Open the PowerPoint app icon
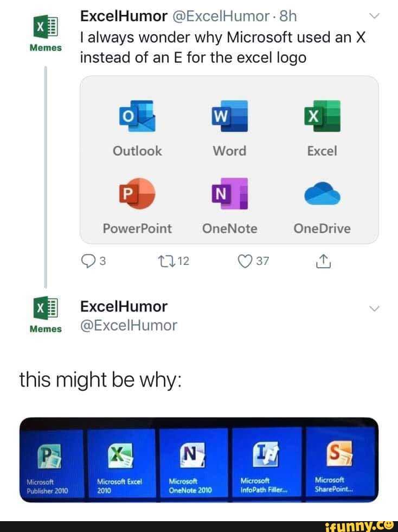 coord(137,193)
